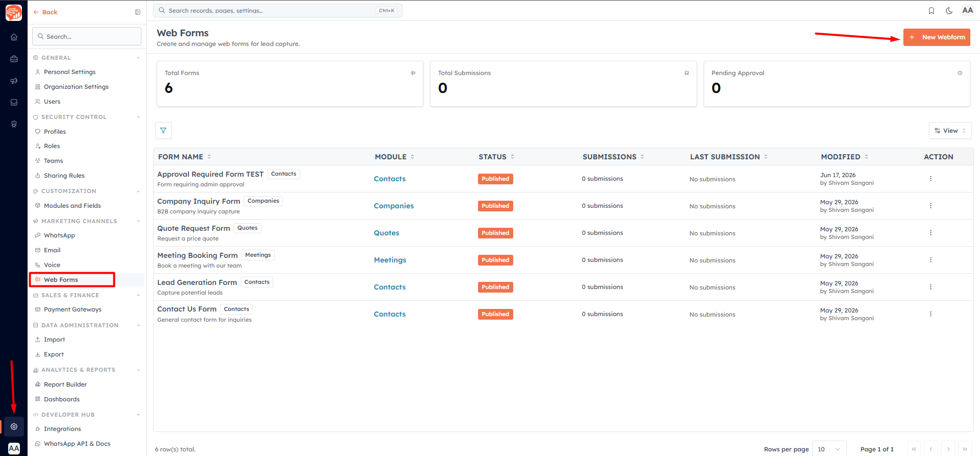The width and height of the screenshot is (980, 456).
Task: Go to previous page arrow
Action: 931,449
